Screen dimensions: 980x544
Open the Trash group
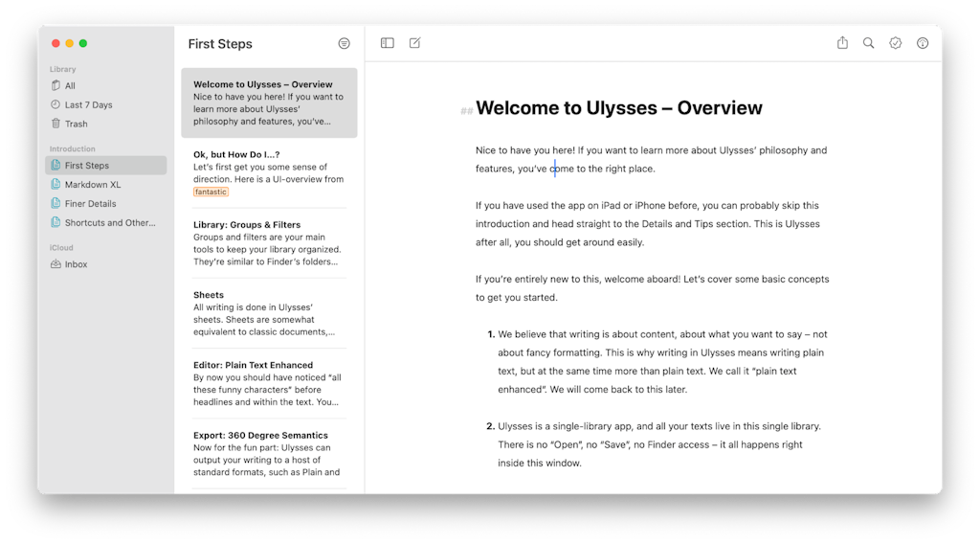[x=105, y=124]
